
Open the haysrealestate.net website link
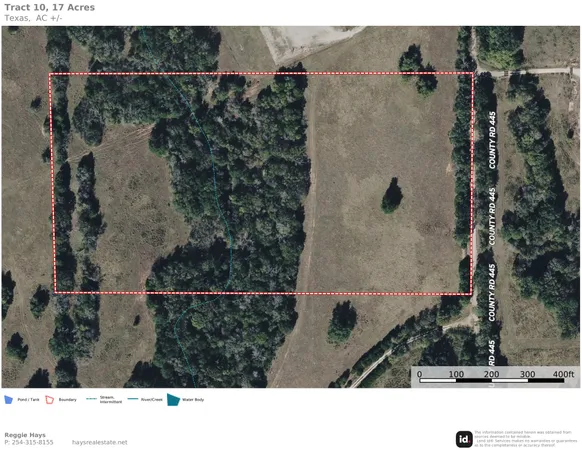click(99, 442)
